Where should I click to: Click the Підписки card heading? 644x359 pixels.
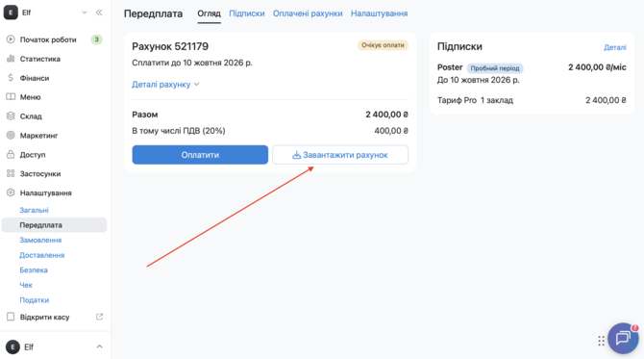pyautogui.click(x=459, y=46)
